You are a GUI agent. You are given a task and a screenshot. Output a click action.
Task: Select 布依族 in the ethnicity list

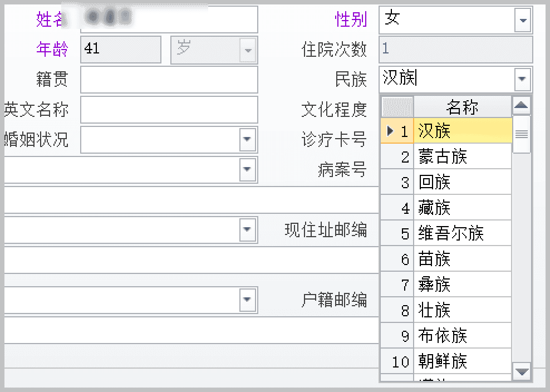pyautogui.click(x=463, y=336)
